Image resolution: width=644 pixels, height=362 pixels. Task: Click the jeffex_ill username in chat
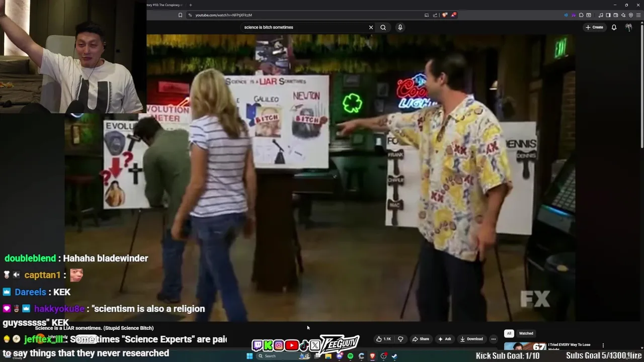pyautogui.click(x=43, y=339)
